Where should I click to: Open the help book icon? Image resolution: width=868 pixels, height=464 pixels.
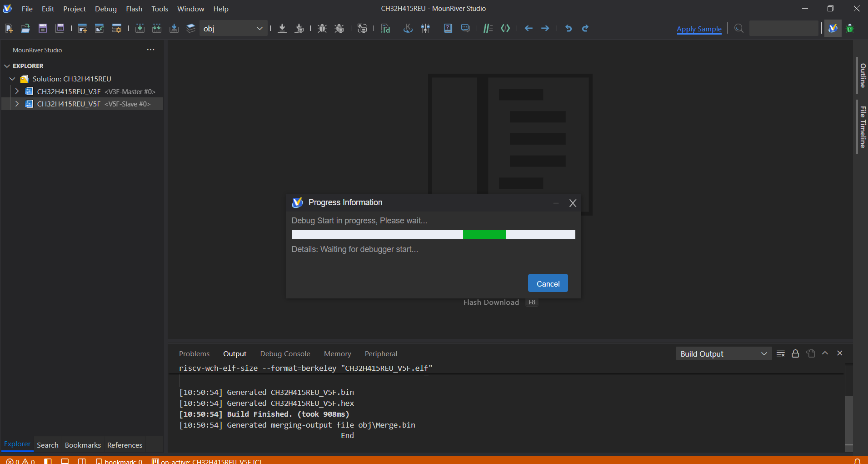click(448, 28)
